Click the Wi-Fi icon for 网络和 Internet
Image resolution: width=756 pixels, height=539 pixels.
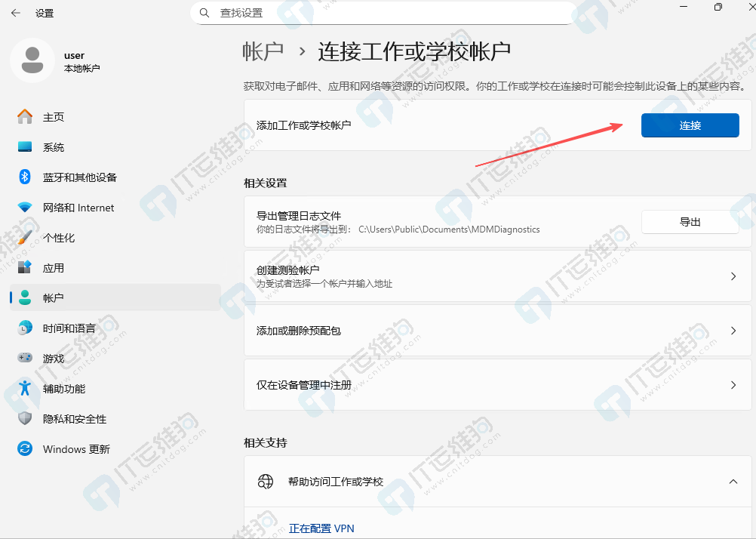coord(25,208)
